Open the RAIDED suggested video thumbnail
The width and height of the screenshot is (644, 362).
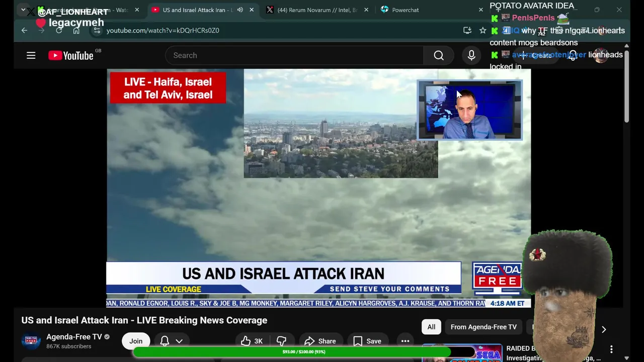tap(462, 353)
